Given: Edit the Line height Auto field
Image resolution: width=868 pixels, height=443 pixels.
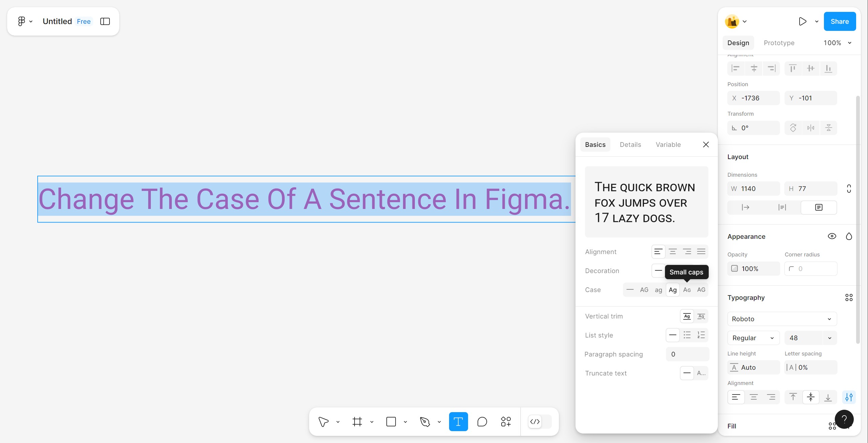Looking at the screenshot, I should pos(753,367).
